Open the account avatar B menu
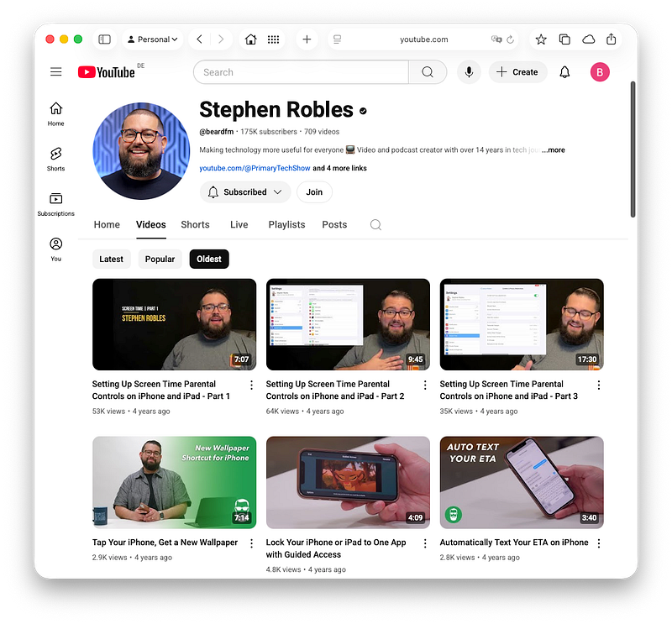 tap(600, 72)
